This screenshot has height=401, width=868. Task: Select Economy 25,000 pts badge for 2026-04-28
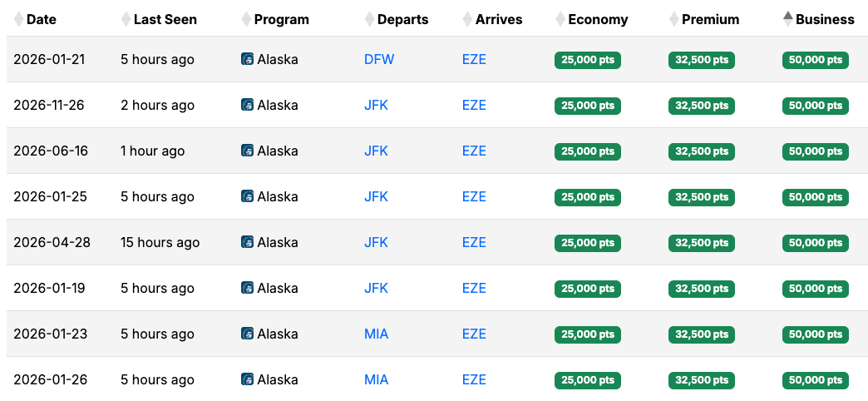coord(588,243)
